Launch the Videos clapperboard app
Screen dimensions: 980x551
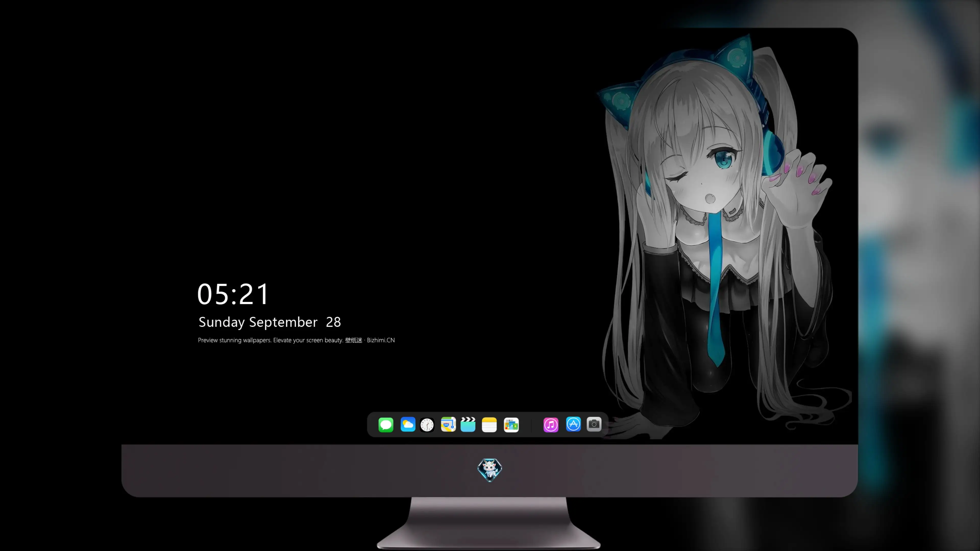coord(468,424)
